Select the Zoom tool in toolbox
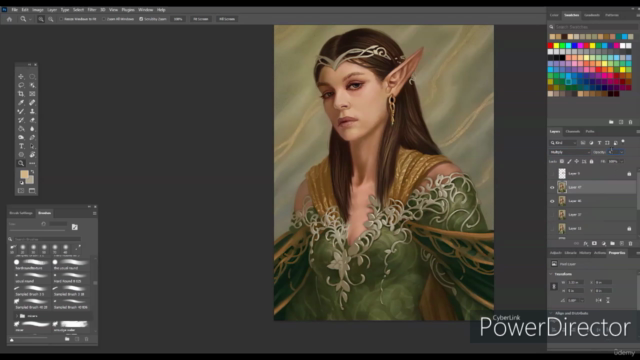 (x=21, y=163)
